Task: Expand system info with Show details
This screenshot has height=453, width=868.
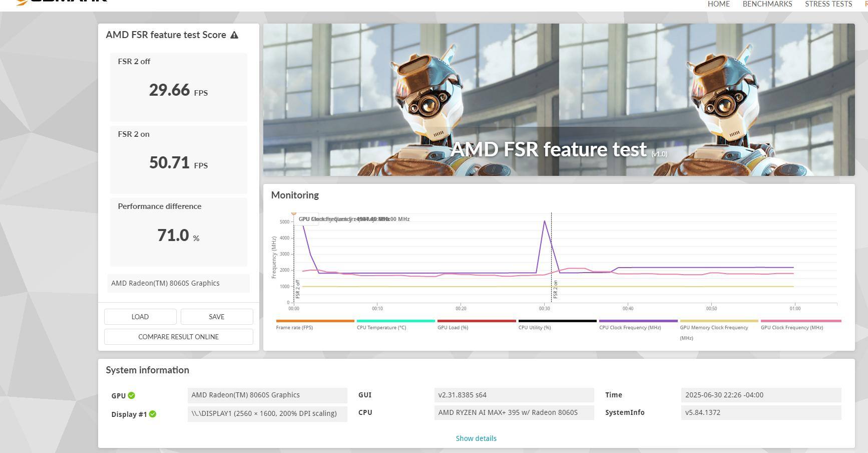Action: (x=476, y=438)
